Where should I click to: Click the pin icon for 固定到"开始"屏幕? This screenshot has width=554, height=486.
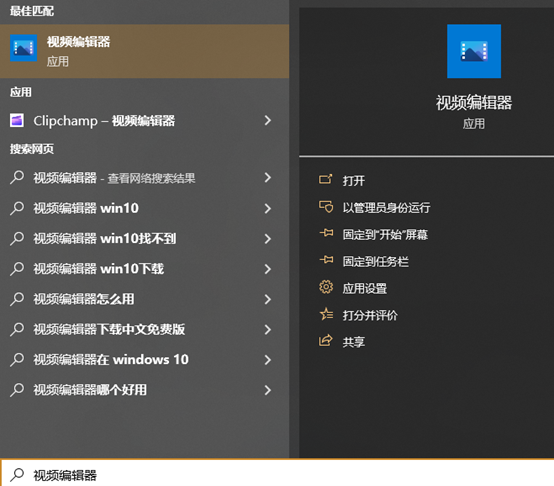[326, 233]
